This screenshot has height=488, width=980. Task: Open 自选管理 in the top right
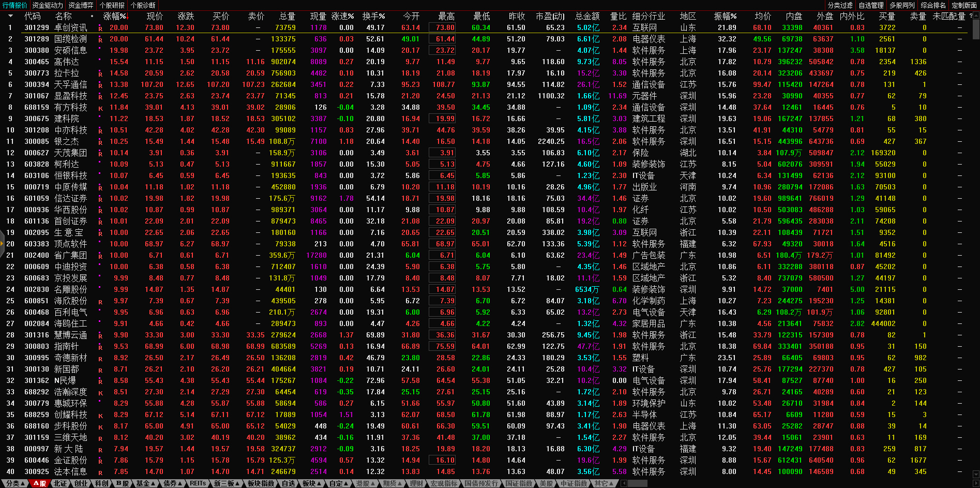coord(871,5)
